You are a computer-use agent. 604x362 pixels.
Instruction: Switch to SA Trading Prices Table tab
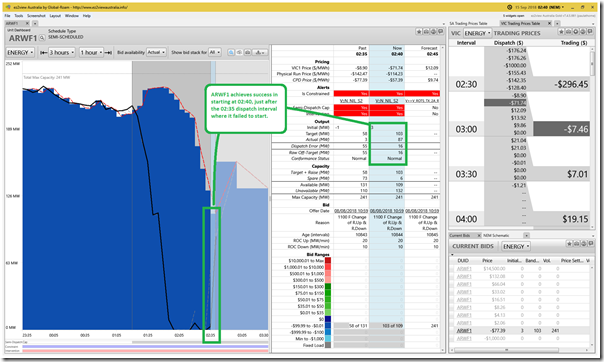[468, 23]
